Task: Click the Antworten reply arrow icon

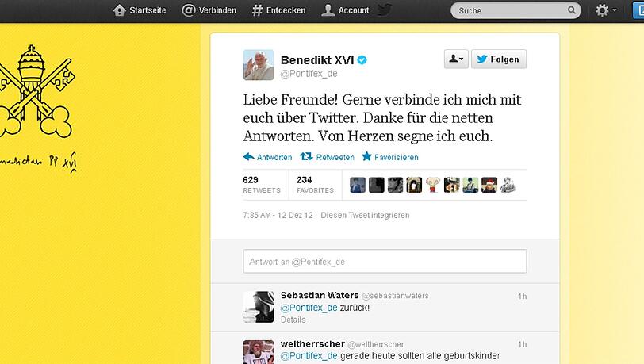Action: (248, 156)
